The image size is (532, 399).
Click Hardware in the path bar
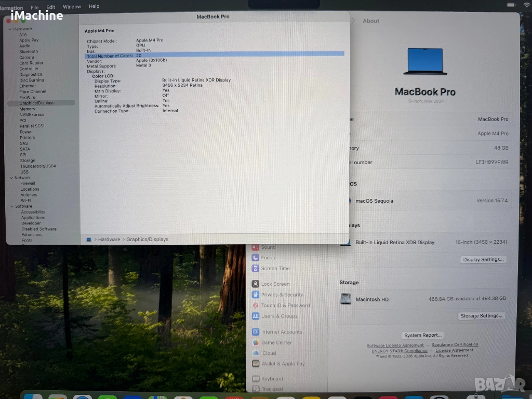[109, 240]
